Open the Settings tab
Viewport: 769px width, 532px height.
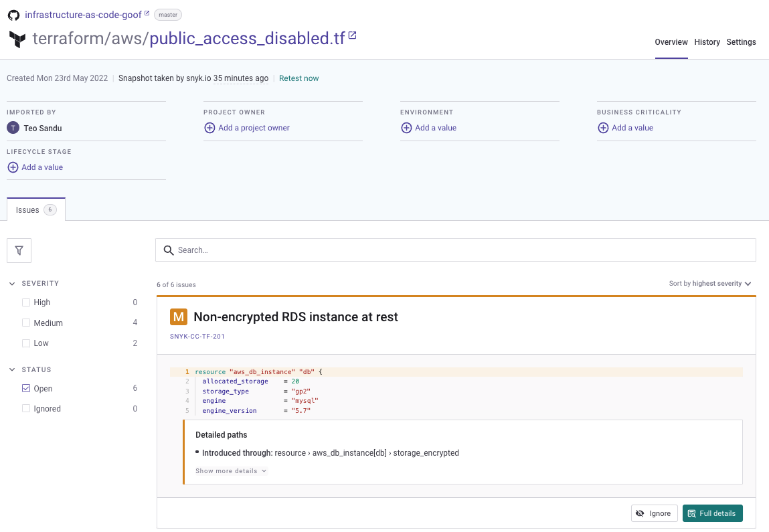click(741, 42)
